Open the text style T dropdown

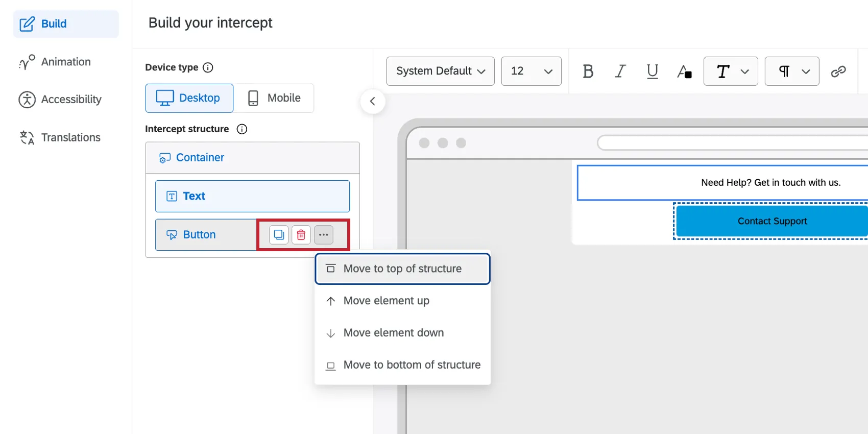click(731, 71)
